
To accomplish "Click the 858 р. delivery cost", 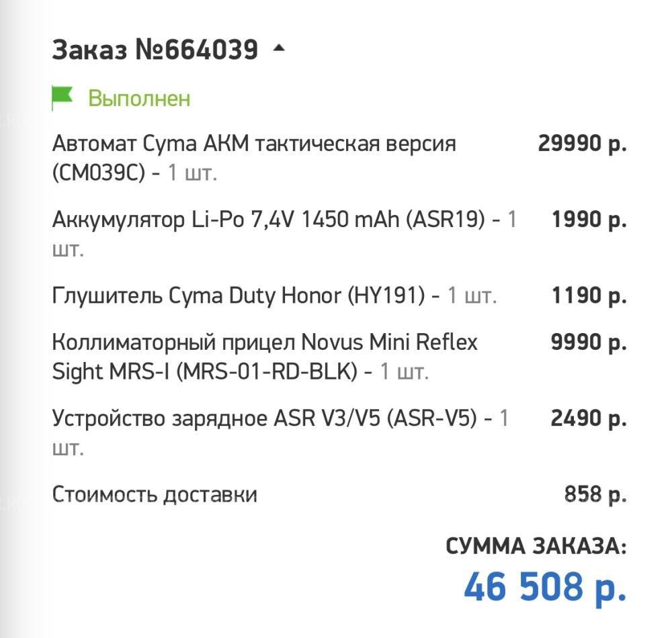I will 595,495.
